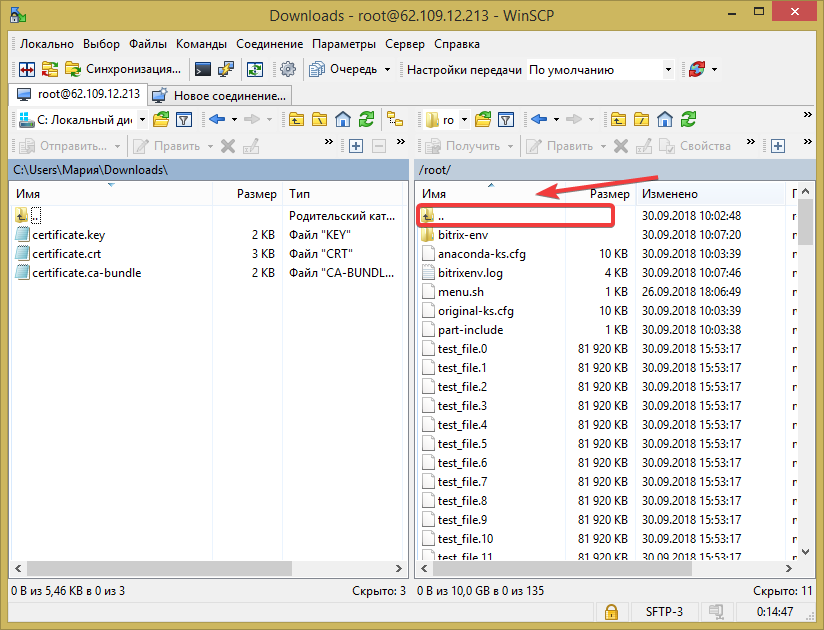
Task: Go back using the remote panel blue arrow
Action: (539, 120)
